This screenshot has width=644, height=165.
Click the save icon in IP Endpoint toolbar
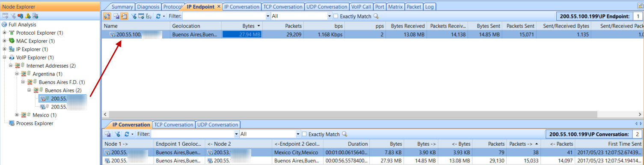(116, 16)
